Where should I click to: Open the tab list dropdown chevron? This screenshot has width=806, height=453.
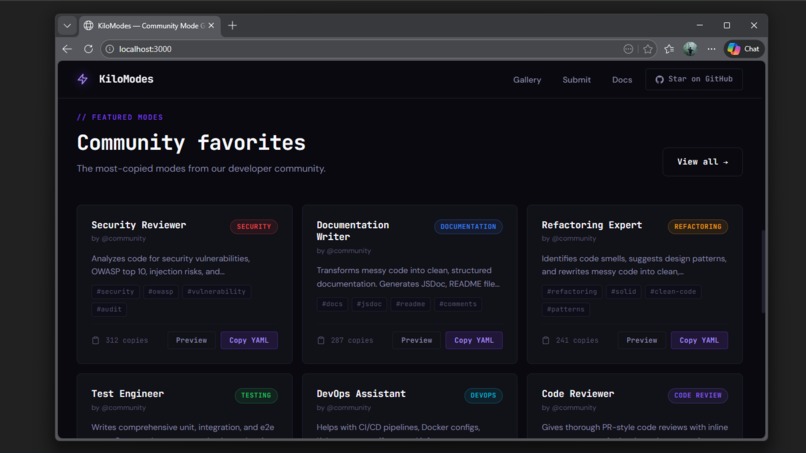pos(67,25)
